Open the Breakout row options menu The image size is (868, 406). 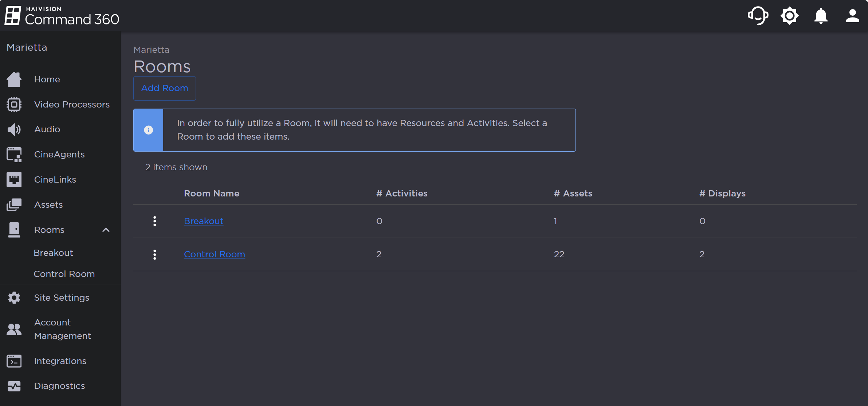coord(155,221)
